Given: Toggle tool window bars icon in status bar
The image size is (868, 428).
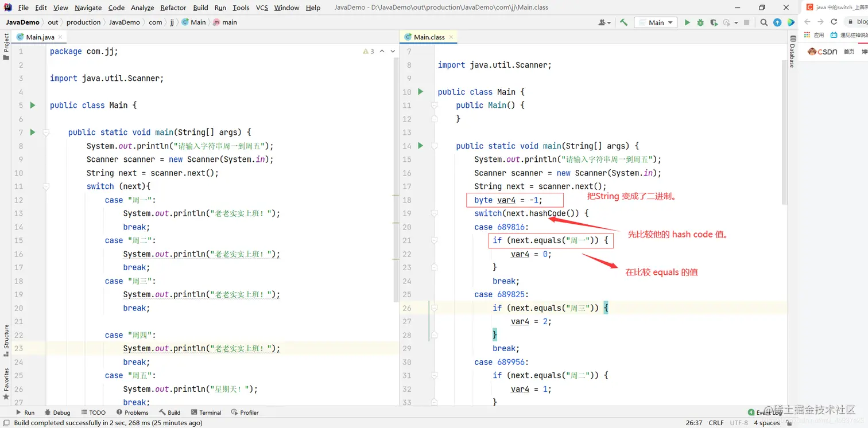Looking at the screenshot, I should (5, 423).
